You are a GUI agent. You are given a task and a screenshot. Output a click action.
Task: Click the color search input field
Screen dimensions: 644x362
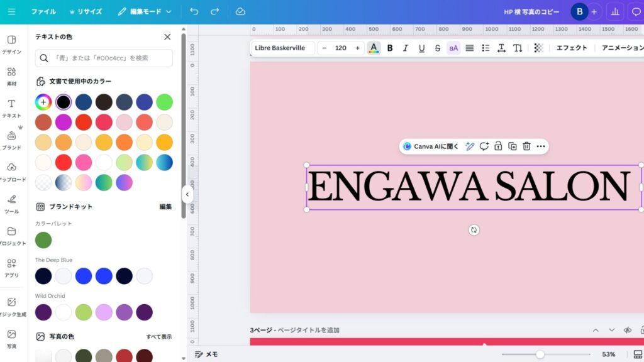point(104,58)
